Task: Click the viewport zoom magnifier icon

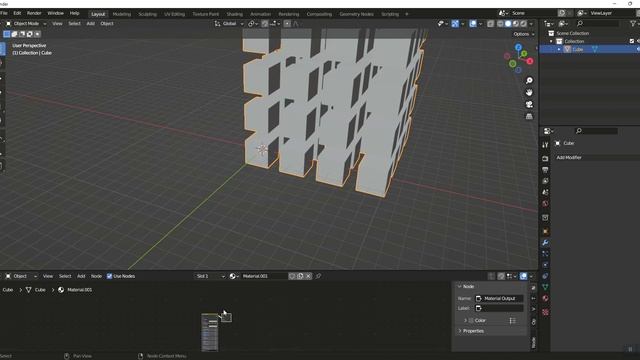Action: 529,80
